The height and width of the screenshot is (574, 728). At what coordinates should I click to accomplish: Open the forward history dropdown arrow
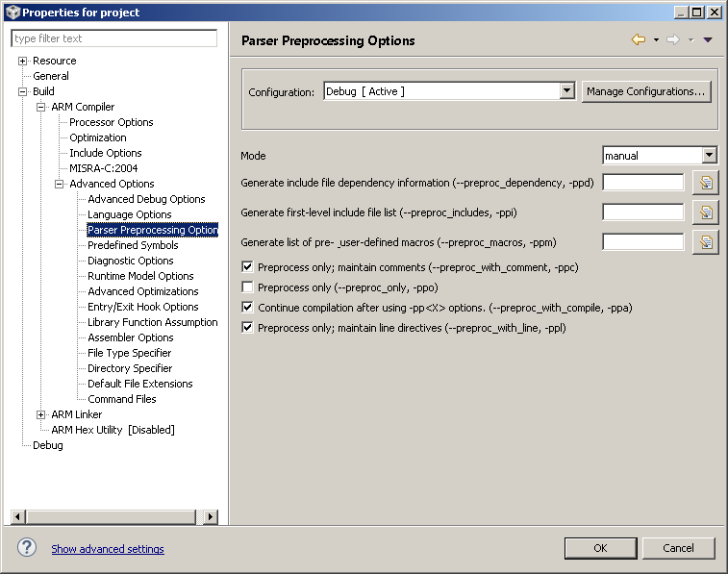690,40
